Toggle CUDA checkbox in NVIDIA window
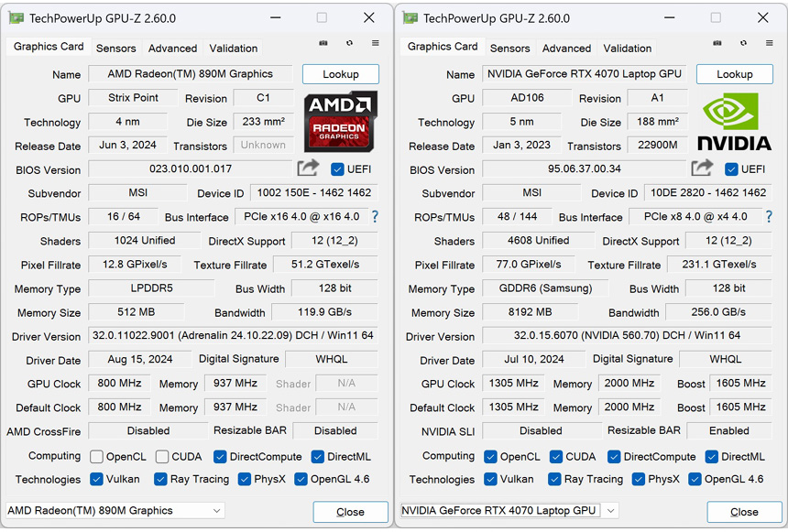Viewport: 788px width, 532px height. point(556,457)
